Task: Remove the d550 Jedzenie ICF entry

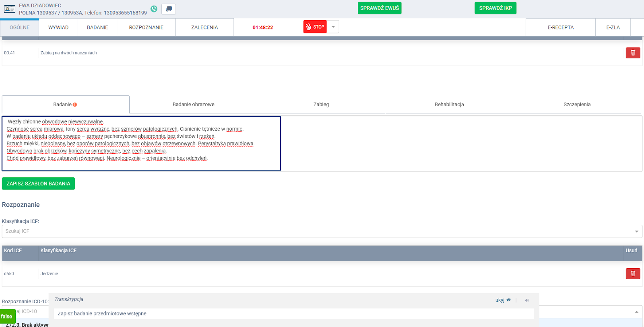Action: coord(633,274)
